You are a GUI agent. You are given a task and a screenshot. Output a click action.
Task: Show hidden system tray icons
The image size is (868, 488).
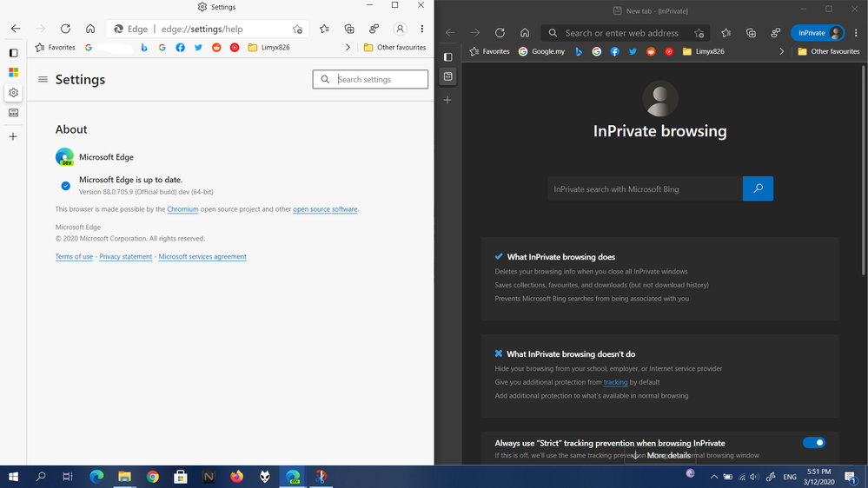coord(714,477)
